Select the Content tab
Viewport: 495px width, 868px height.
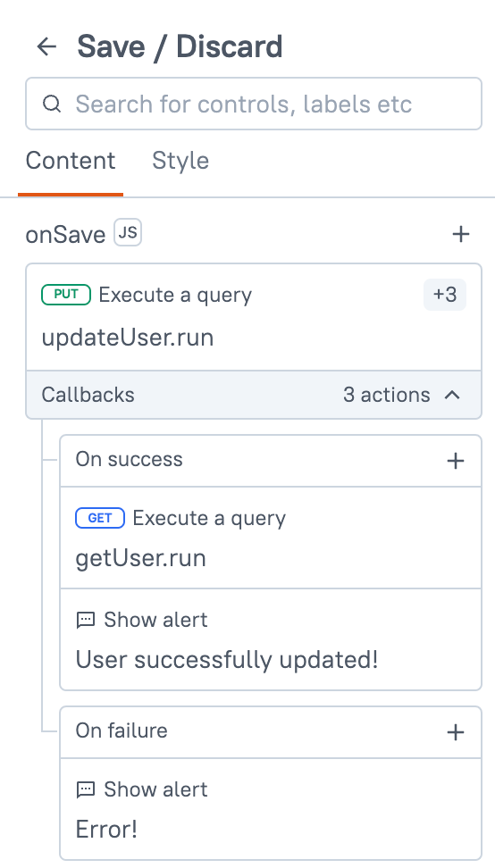coord(71,161)
